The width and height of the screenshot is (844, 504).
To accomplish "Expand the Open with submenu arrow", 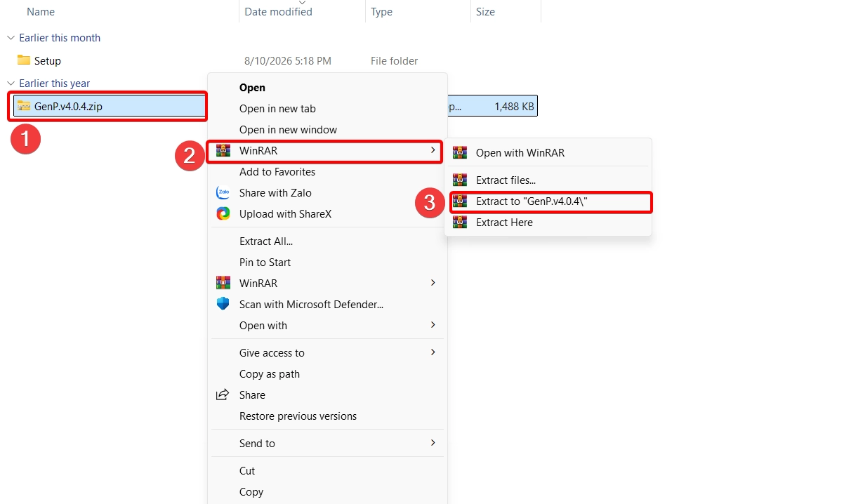I will point(433,325).
